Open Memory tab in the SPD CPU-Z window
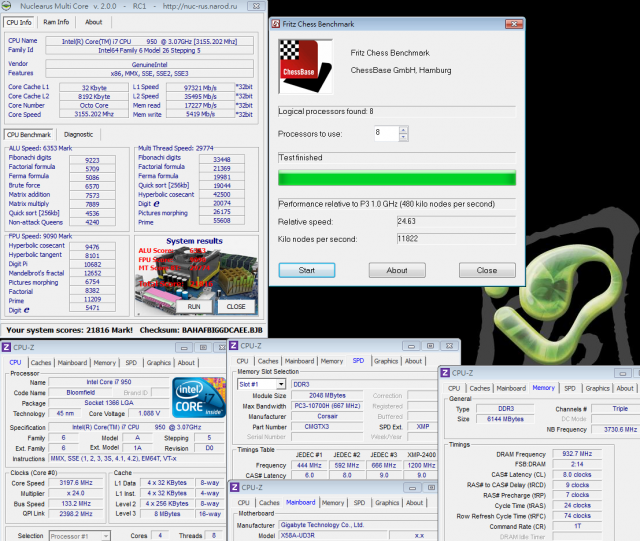The height and width of the screenshot is (541, 640). point(332,361)
